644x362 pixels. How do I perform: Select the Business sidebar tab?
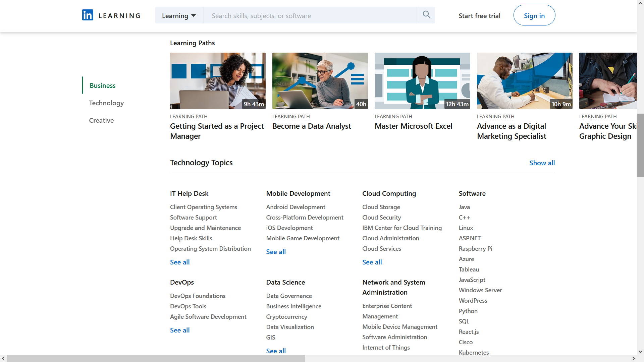point(103,85)
